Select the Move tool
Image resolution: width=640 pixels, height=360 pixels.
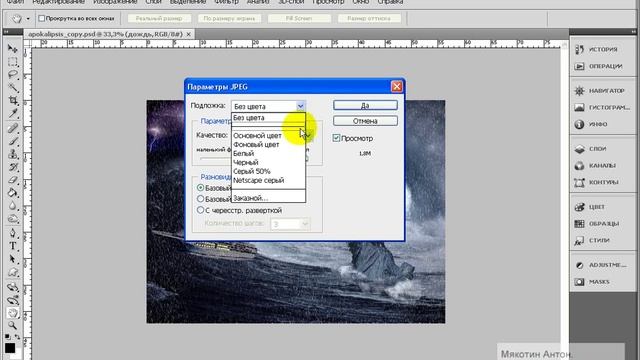click(13, 49)
